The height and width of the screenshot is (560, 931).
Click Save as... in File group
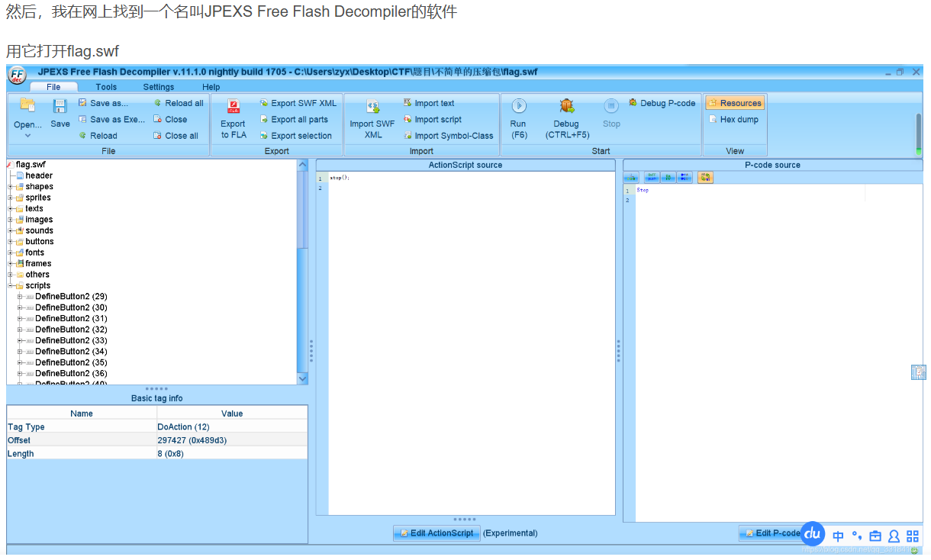103,103
